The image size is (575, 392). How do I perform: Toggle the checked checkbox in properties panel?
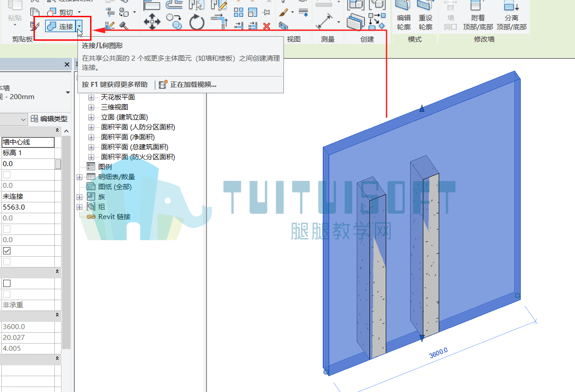[x=7, y=251]
